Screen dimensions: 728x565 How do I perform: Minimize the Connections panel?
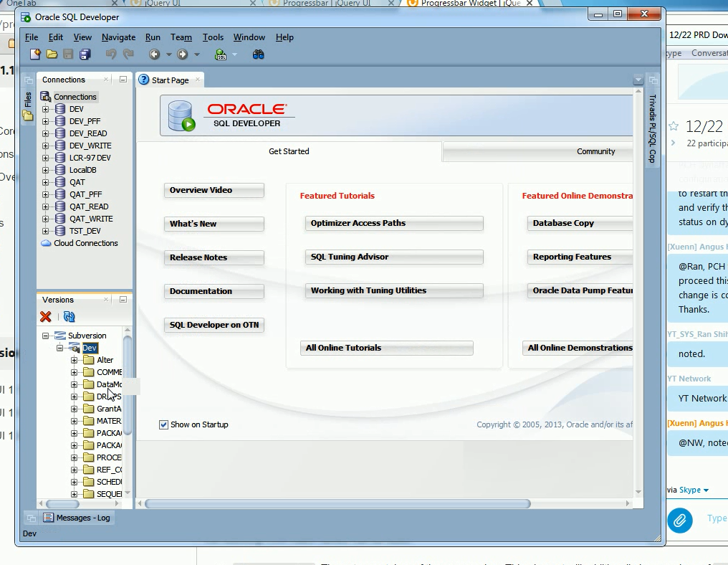123,80
